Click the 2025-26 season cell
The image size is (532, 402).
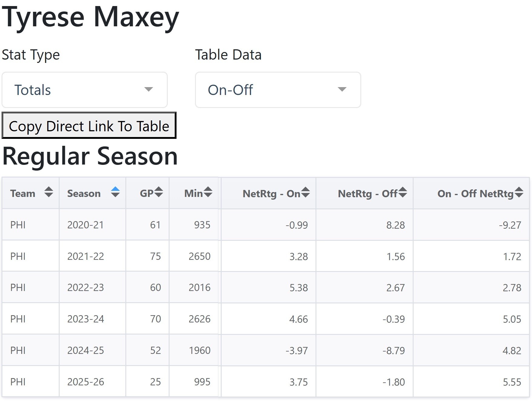pyautogui.click(x=86, y=382)
